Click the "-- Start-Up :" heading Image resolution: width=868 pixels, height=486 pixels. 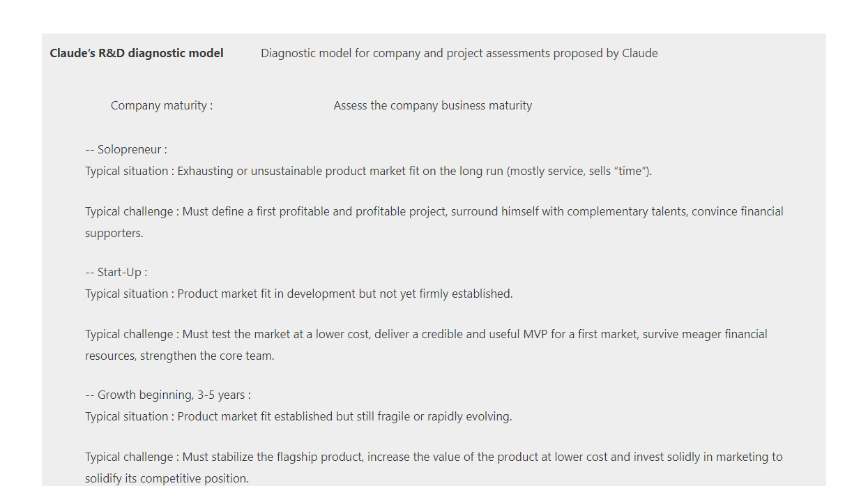coord(116,272)
